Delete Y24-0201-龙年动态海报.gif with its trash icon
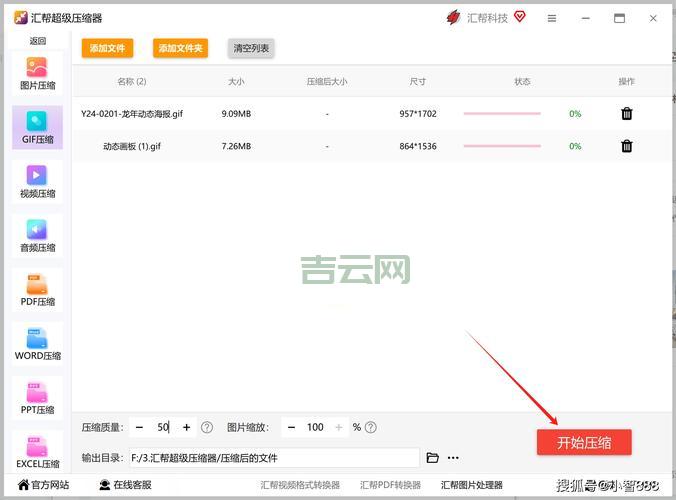 click(626, 114)
